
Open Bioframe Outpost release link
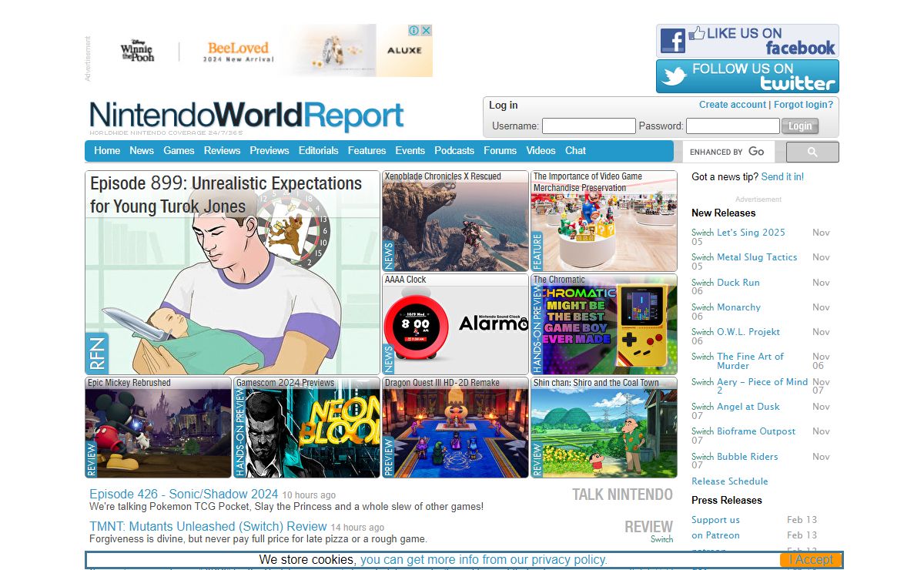[756, 431]
